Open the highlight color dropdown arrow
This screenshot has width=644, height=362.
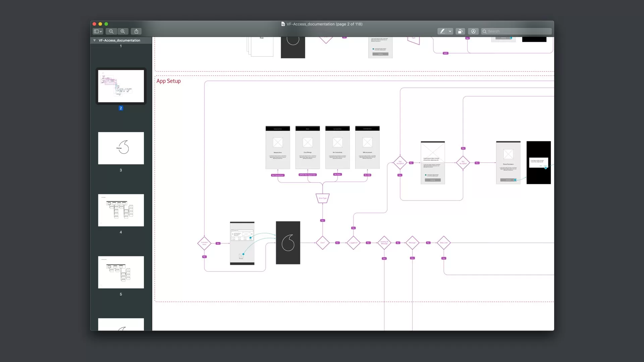[x=450, y=31]
